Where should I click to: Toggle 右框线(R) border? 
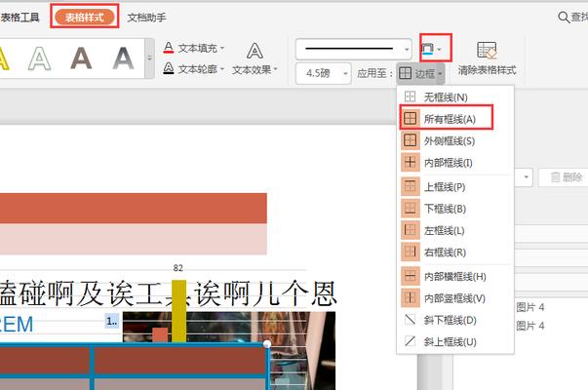pos(454,252)
